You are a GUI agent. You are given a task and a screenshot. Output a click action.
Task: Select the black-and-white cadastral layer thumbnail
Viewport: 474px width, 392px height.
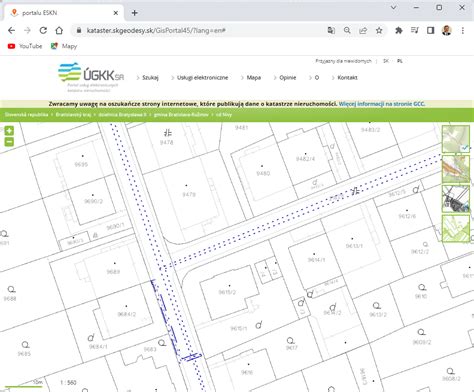point(456,199)
